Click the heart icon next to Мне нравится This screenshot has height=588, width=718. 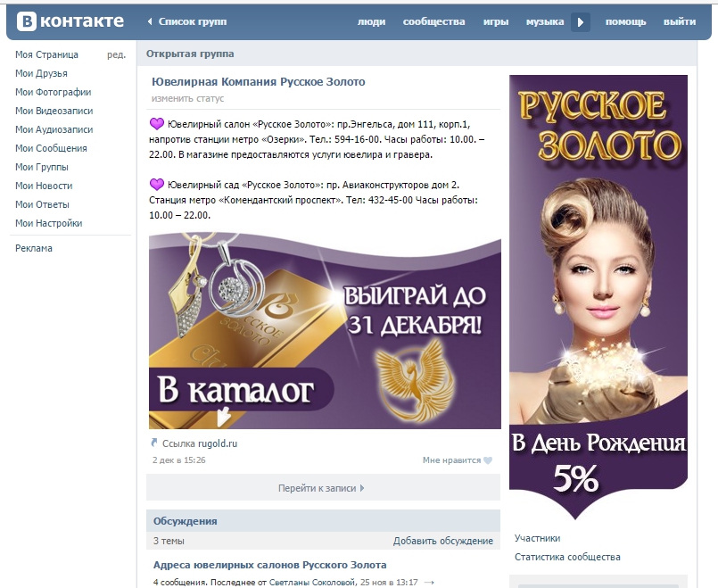488,460
